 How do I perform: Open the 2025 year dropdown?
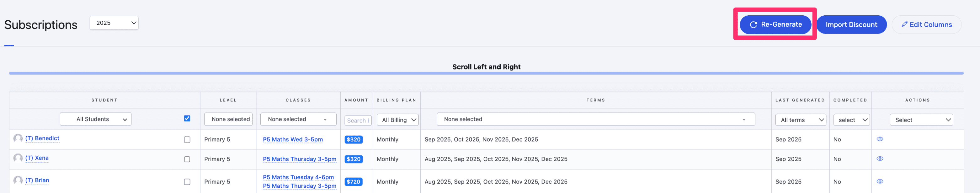pyautogui.click(x=114, y=23)
